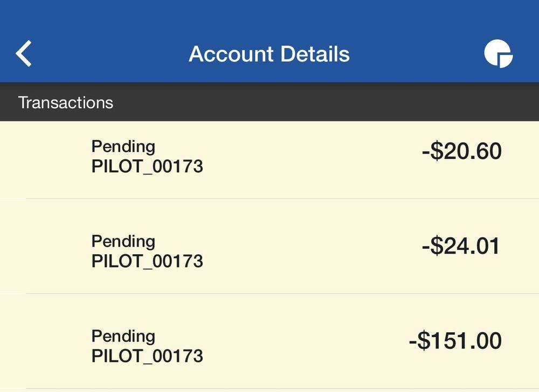This screenshot has width=539, height=392.
Task: Select the Transactions section header
Action: click(66, 102)
